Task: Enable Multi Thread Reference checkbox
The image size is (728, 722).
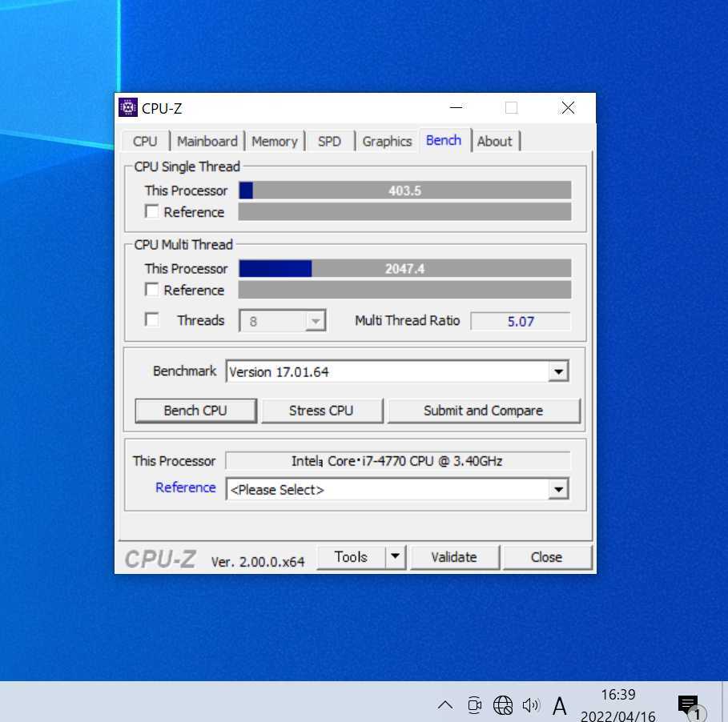Action: [x=152, y=290]
